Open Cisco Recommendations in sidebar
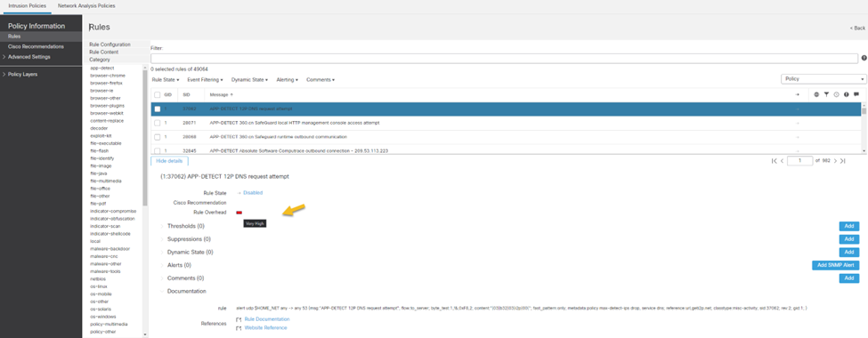The height and width of the screenshot is (338, 868). [36, 46]
